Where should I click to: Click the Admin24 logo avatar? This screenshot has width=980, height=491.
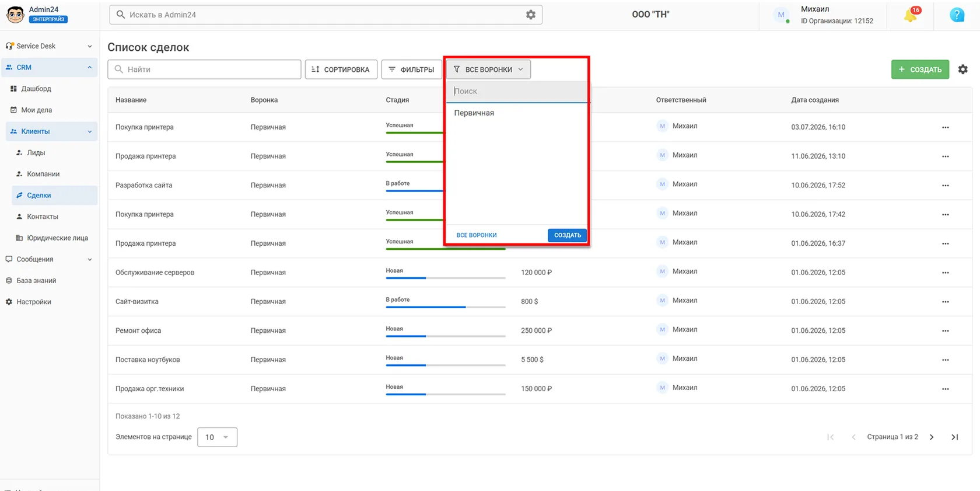tap(15, 14)
